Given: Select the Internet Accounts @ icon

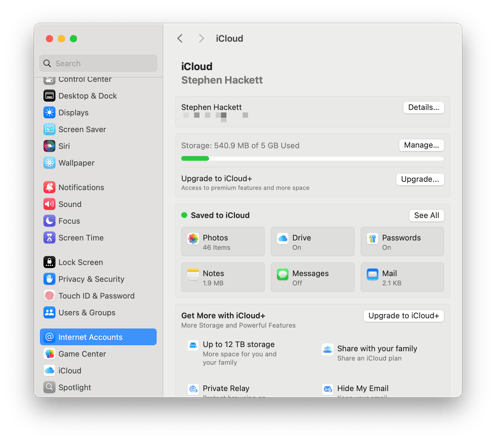Looking at the screenshot, I should [49, 337].
